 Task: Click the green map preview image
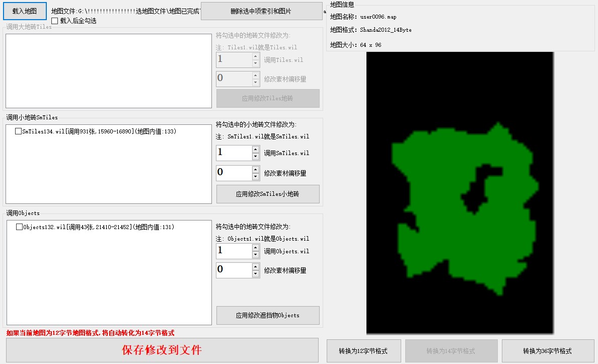point(460,201)
